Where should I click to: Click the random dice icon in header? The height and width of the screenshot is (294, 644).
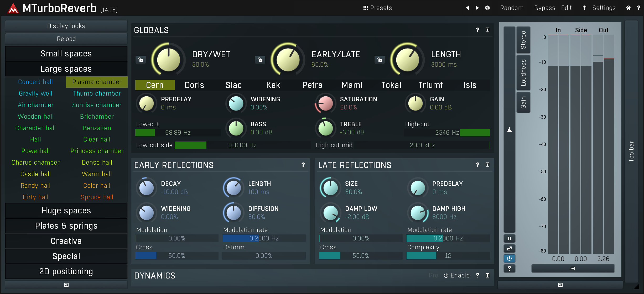(x=487, y=8)
